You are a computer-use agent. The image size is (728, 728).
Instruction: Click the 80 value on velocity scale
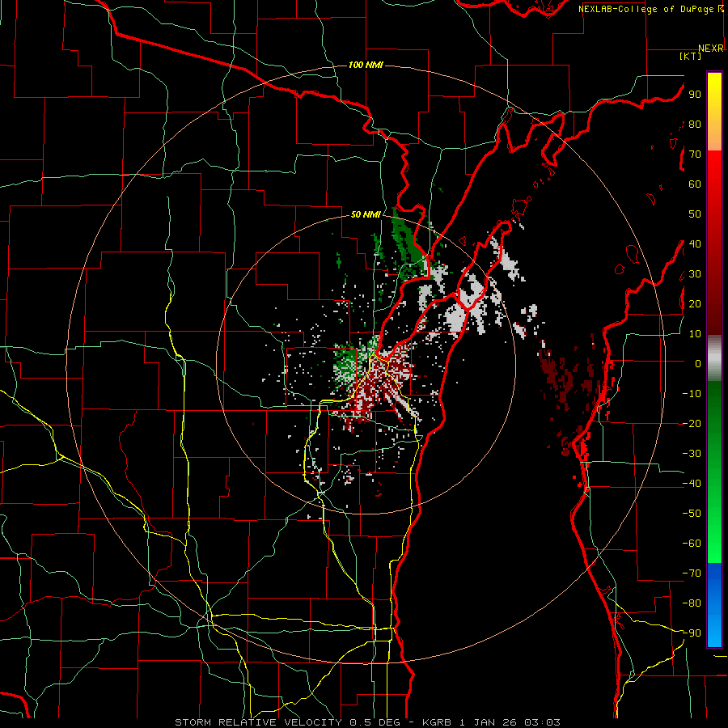(695, 124)
